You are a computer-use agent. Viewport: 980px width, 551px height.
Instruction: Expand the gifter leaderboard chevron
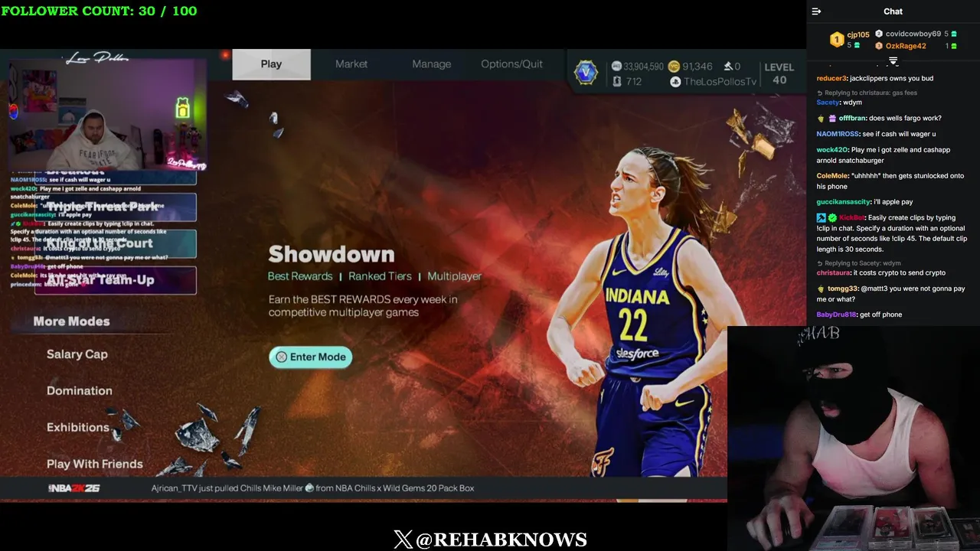(x=893, y=60)
